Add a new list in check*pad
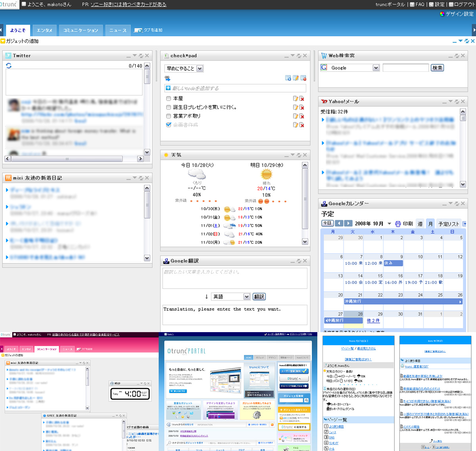The image size is (476, 451). coord(288,78)
